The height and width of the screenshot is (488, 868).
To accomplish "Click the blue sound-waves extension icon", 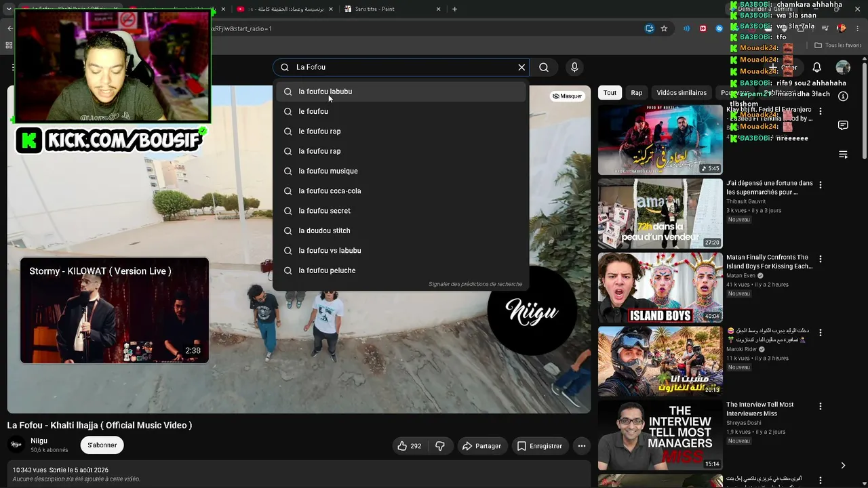I will (687, 28).
